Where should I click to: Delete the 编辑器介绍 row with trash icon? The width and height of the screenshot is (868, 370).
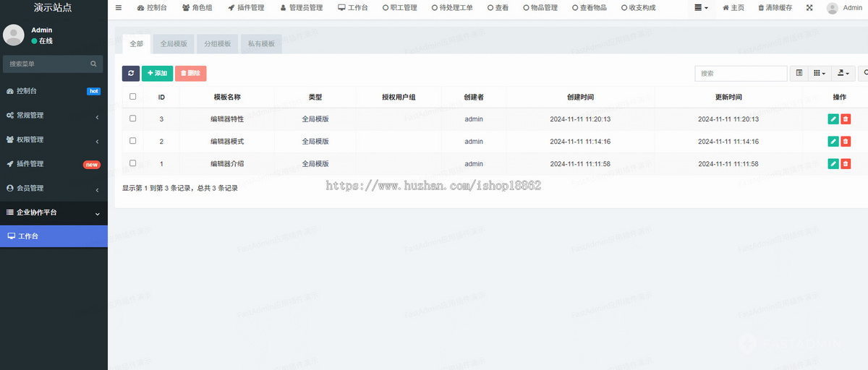click(x=846, y=164)
